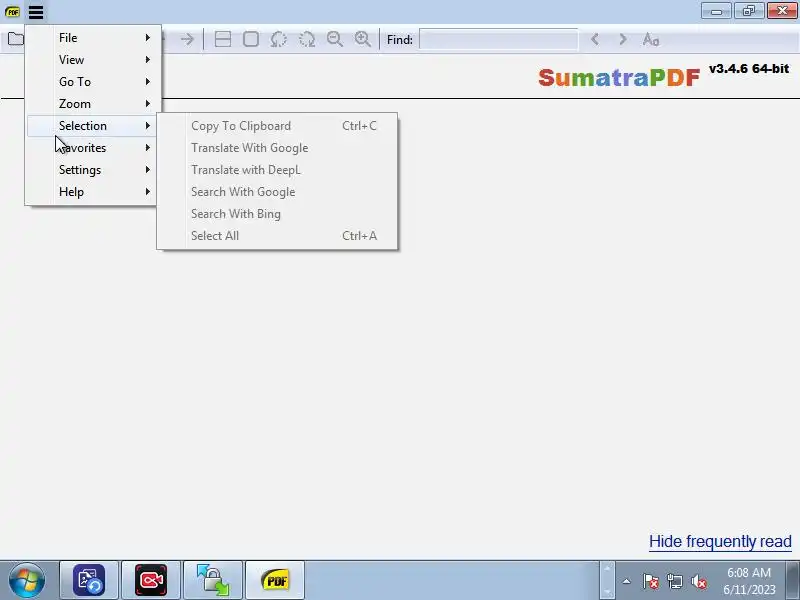Click the next page arrow icon

(187, 39)
